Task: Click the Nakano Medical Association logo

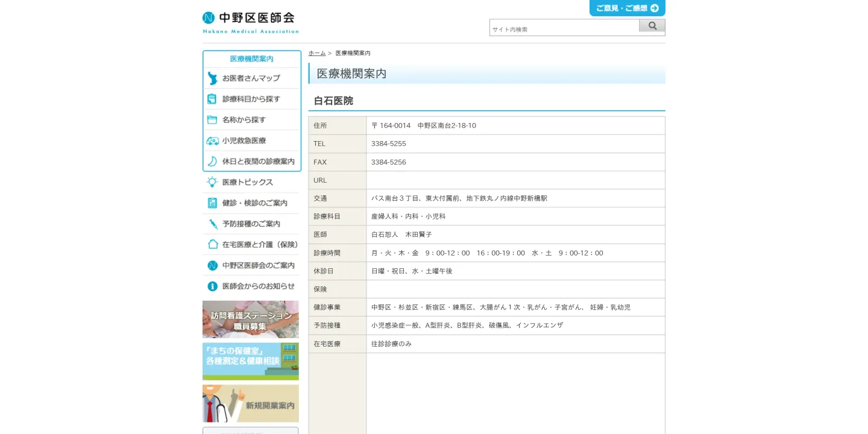Action: pyautogui.click(x=250, y=22)
